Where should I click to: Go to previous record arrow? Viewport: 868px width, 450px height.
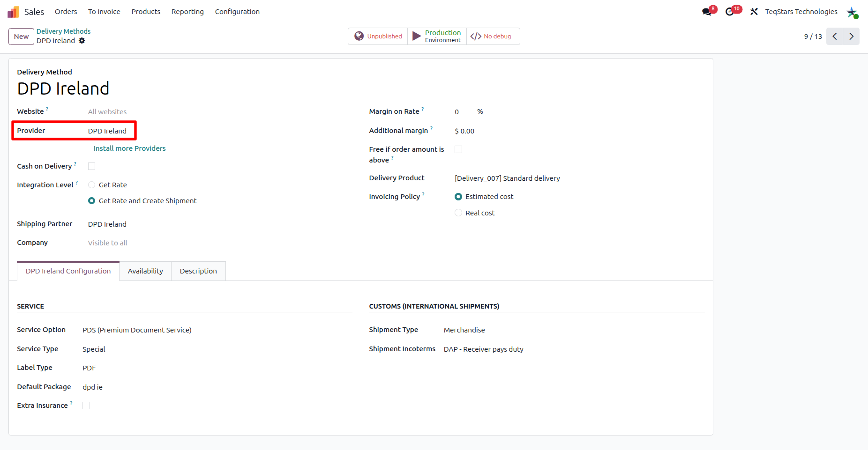[834, 37]
